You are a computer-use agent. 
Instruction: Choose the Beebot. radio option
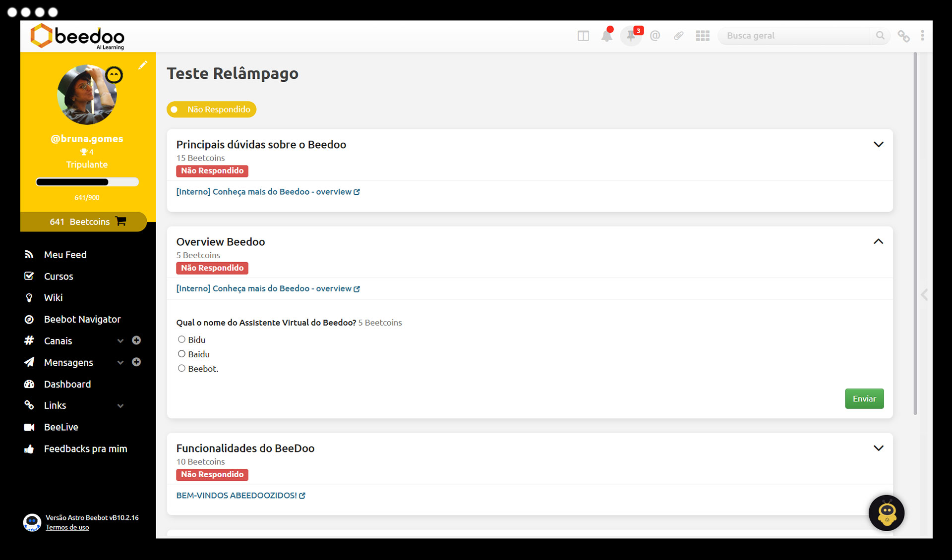tap(182, 368)
